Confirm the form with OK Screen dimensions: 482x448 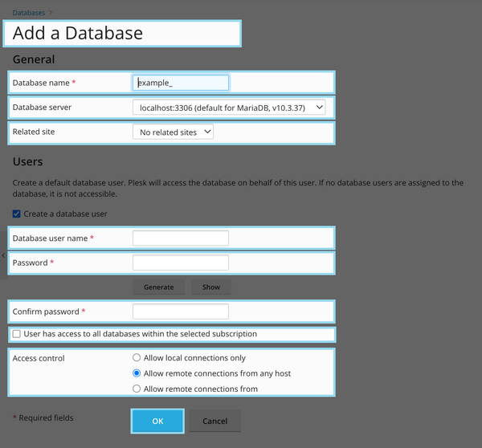pos(157,421)
